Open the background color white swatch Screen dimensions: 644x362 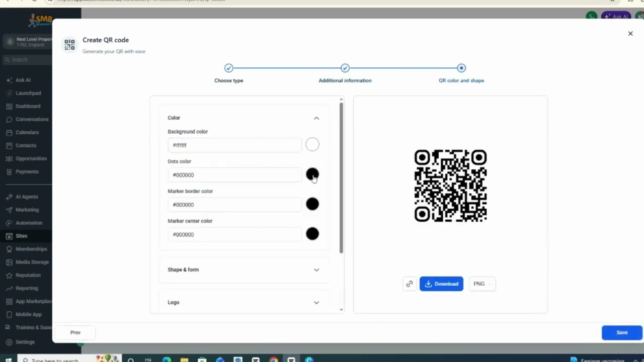pos(312,145)
